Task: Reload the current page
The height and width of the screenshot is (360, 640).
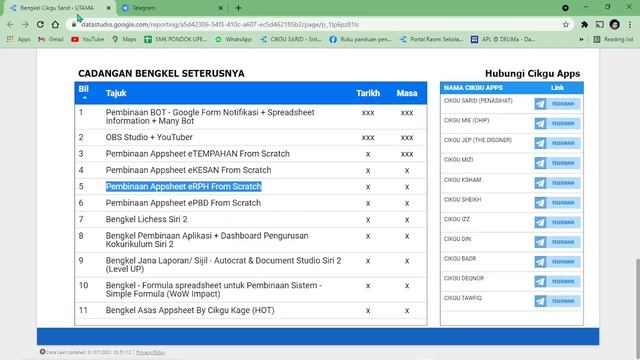Action: click(40, 24)
